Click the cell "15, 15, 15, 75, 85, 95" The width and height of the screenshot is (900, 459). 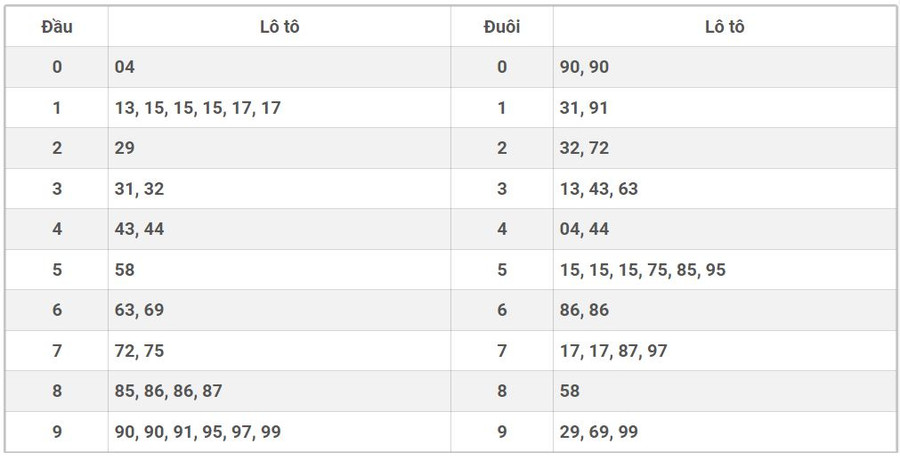643,270
